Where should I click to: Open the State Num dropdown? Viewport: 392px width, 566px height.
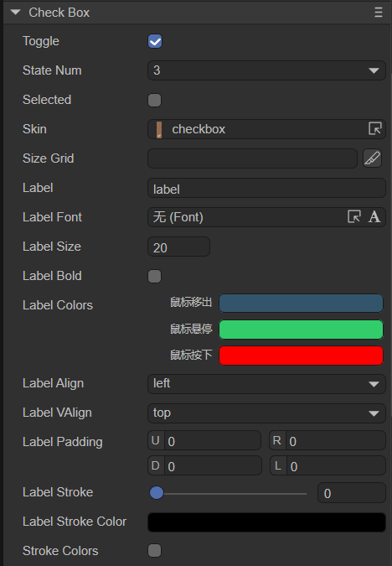tap(266, 70)
